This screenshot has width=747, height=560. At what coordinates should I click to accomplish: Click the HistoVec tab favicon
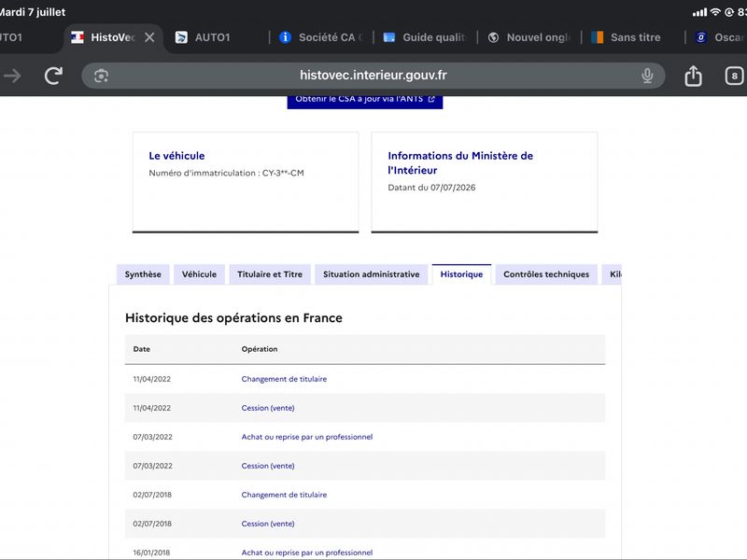[x=78, y=37]
